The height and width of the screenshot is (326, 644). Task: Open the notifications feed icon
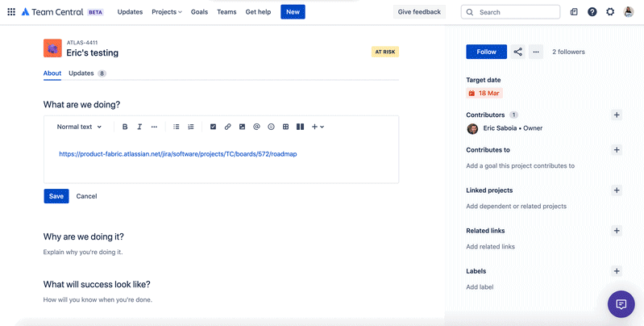pyautogui.click(x=574, y=12)
